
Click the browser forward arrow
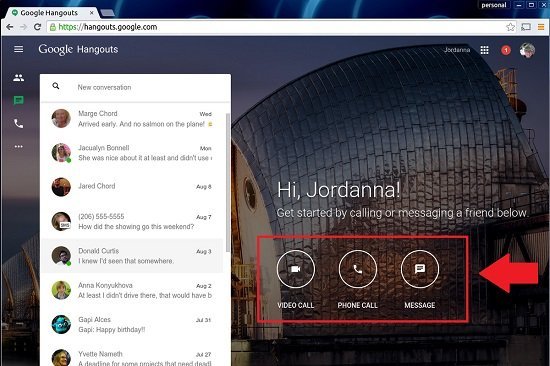pos(23,27)
